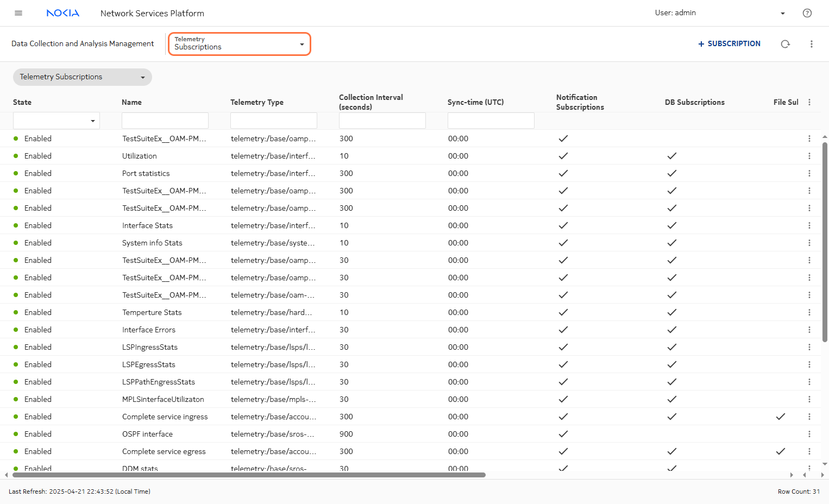Screen dimensions: 829x504
Task: Open table column settings kebab icon
Action: pyautogui.click(x=809, y=102)
